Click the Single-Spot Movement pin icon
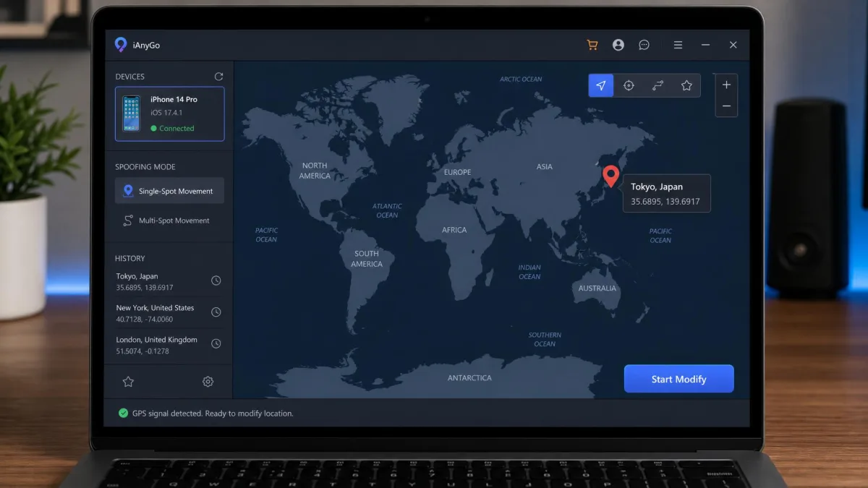The width and height of the screenshot is (868, 488). (128, 191)
